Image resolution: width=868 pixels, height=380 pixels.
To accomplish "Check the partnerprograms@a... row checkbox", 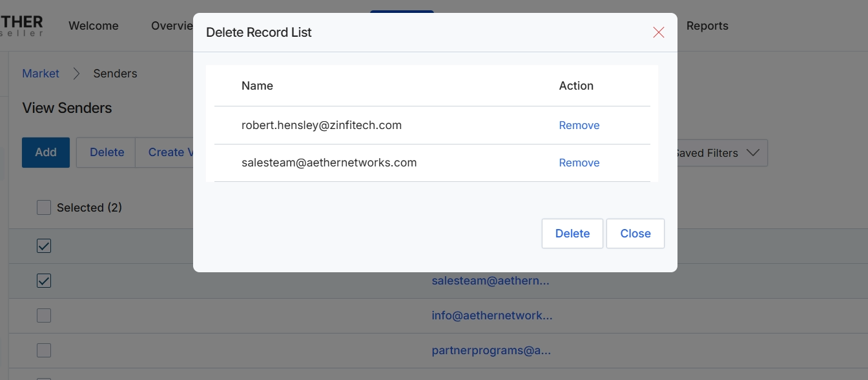I will click(44, 350).
